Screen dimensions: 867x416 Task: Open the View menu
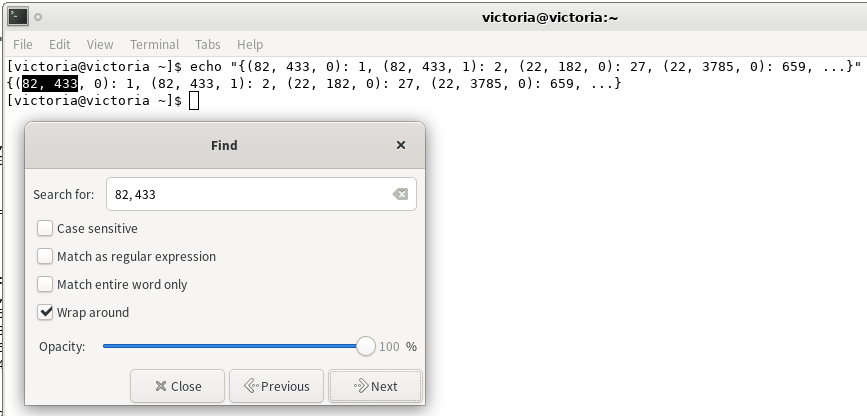pos(100,44)
